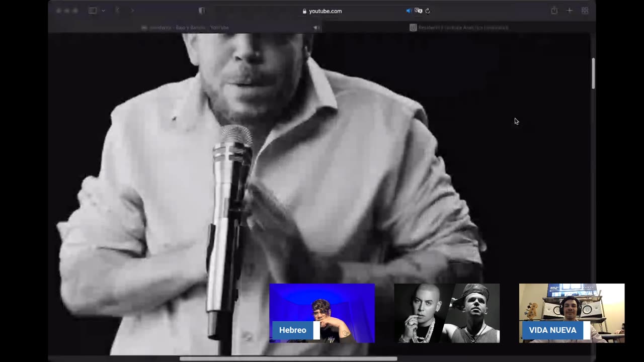Open the translate page icon
The image size is (644, 362).
[x=418, y=11]
